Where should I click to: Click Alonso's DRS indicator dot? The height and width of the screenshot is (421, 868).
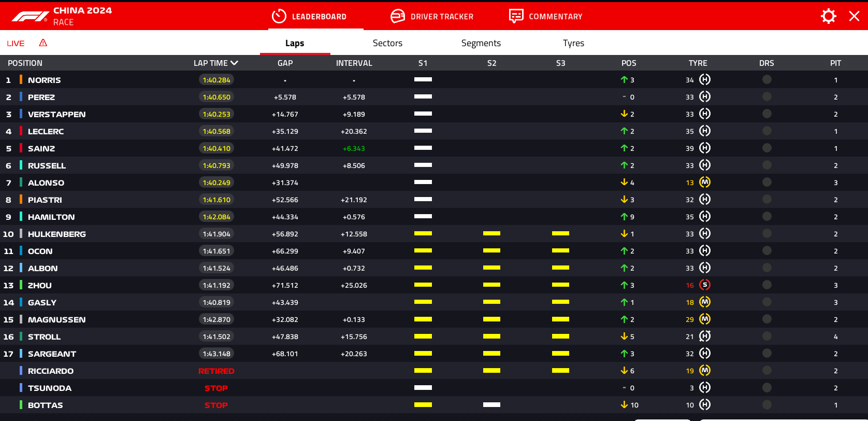[x=767, y=182]
